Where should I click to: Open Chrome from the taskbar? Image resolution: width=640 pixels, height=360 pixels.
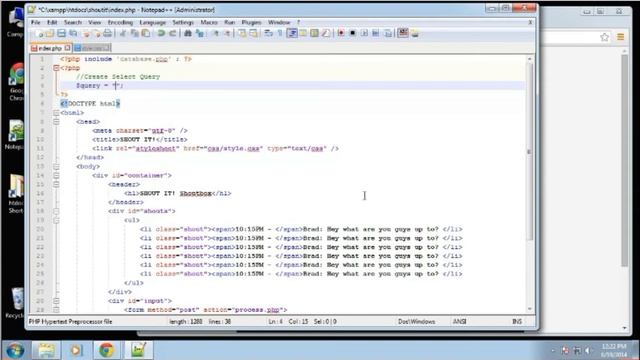pos(107,350)
